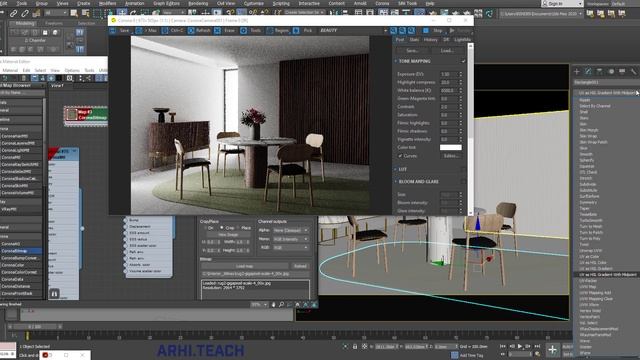The width and height of the screenshot is (640, 360).
Task: Open the Modify panel icon in command panel
Action: 588,71
